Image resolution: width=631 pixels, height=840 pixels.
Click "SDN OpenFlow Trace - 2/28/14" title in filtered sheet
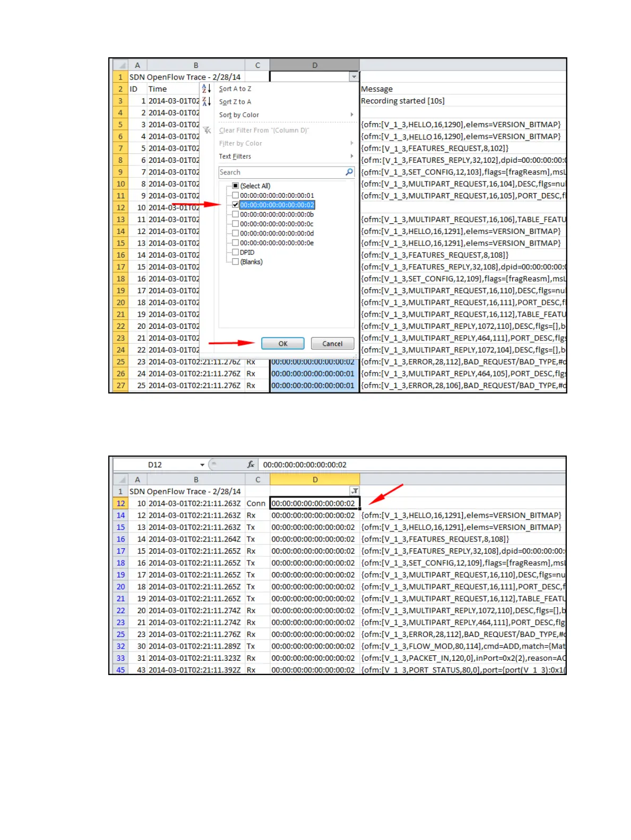185,492
